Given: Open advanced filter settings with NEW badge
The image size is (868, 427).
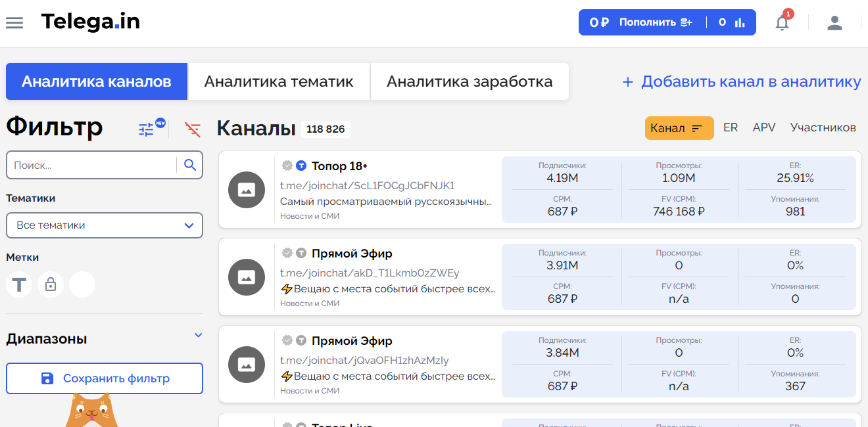Looking at the screenshot, I should (145, 129).
